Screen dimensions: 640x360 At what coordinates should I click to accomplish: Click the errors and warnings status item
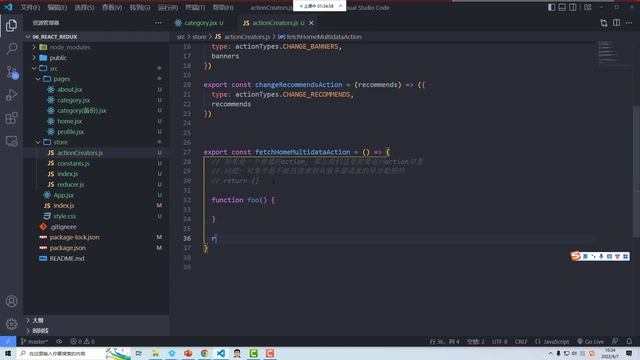tap(82, 341)
